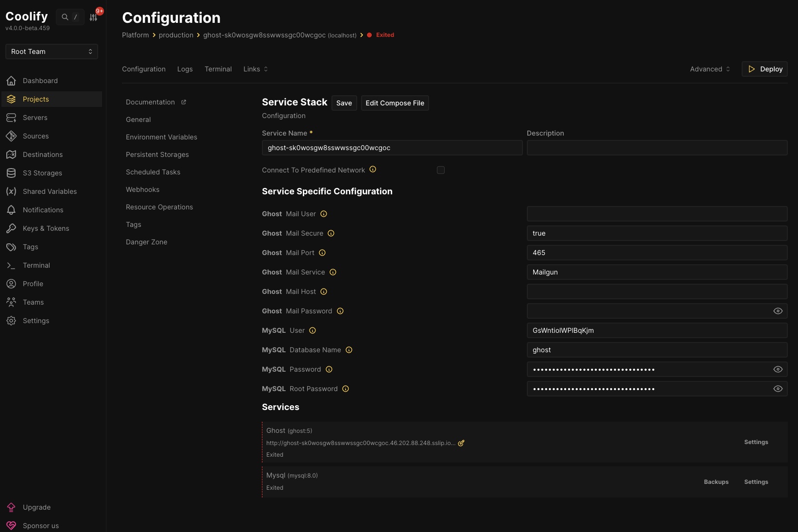The width and height of the screenshot is (798, 532).
Task: Open Settings for Mysql service
Action: [x=756, y=482]
